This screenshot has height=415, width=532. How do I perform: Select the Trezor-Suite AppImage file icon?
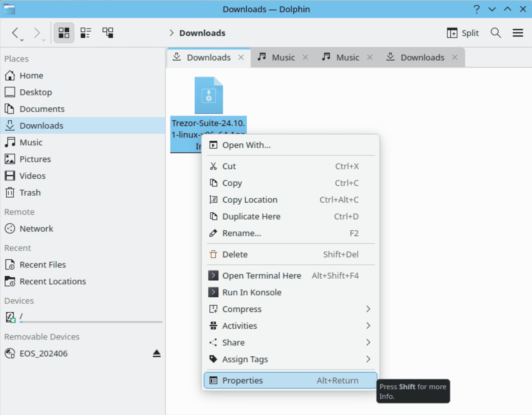pos(209,95)
